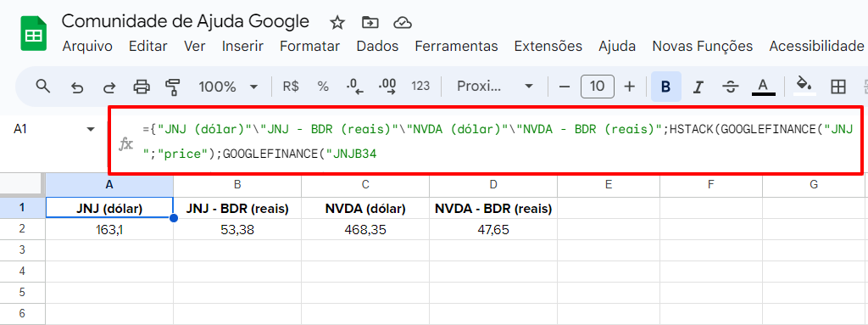Select column B header
The image size is (868, 325).
pyautogui.click(x=237, y=185)
